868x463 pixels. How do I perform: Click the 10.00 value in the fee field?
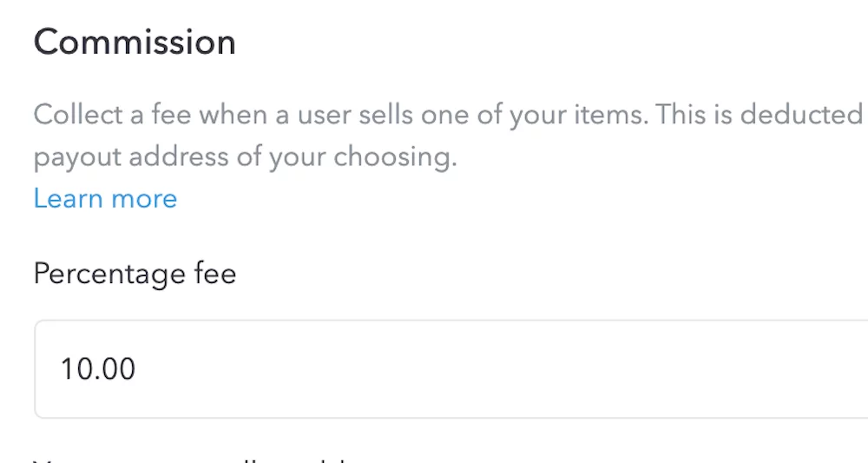pos(98,369)
